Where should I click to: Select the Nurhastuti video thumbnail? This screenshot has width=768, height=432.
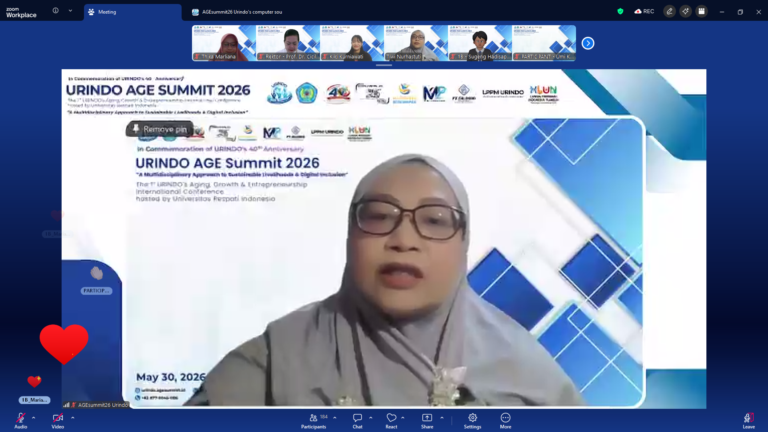(416, 43)
